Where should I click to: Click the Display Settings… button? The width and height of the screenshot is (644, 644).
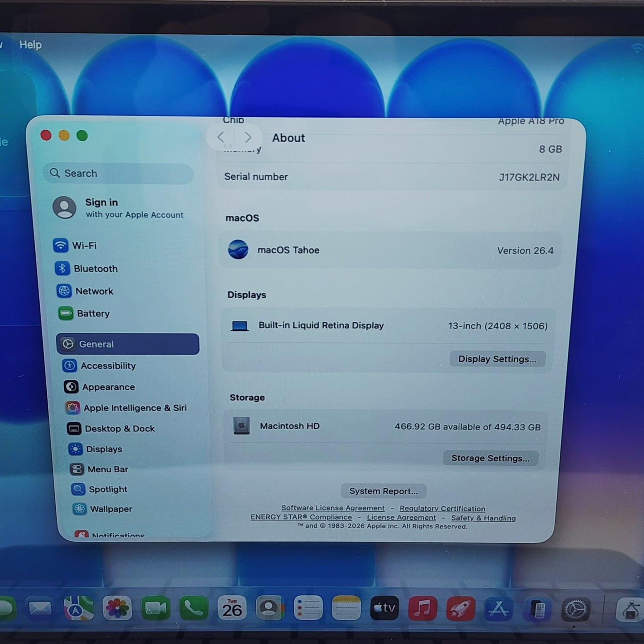click(x=497, y=359)
